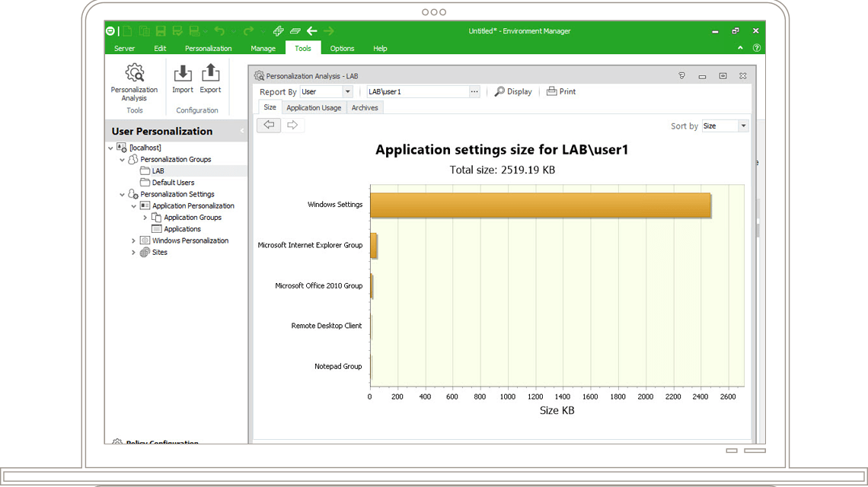Switch to the Application Usage tab
The image size is (868, 487).
pos(314,108)
